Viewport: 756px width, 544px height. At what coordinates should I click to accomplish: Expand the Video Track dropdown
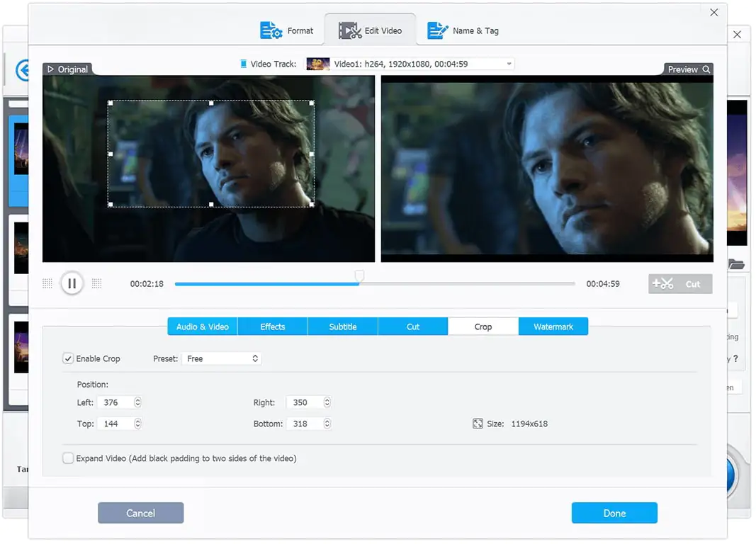click(x=509, y=64)
